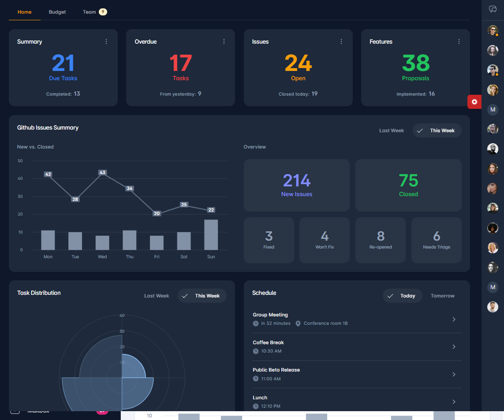Viewport: 504px width, 420px height.
Task: Select the first "M" initial contact avatar
Action: [x=493, y=109]
